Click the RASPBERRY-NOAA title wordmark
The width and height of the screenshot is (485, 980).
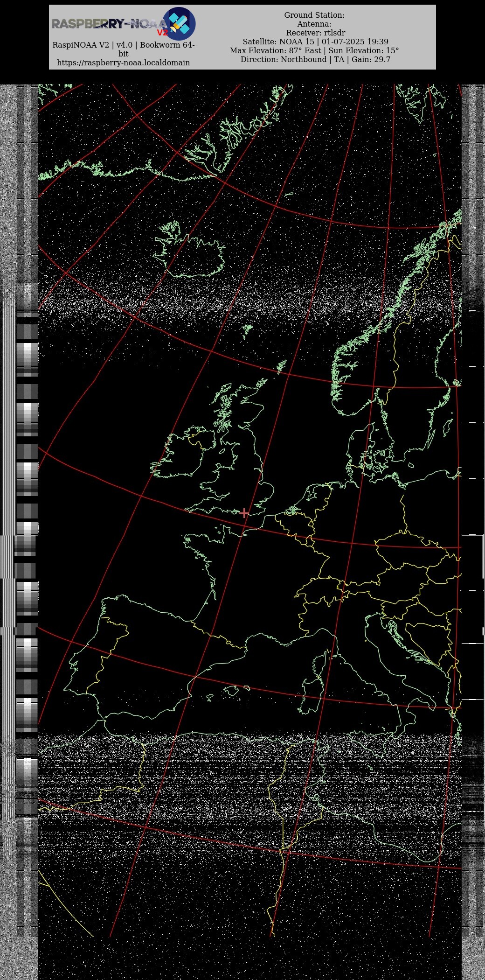(x=109, y=24)
